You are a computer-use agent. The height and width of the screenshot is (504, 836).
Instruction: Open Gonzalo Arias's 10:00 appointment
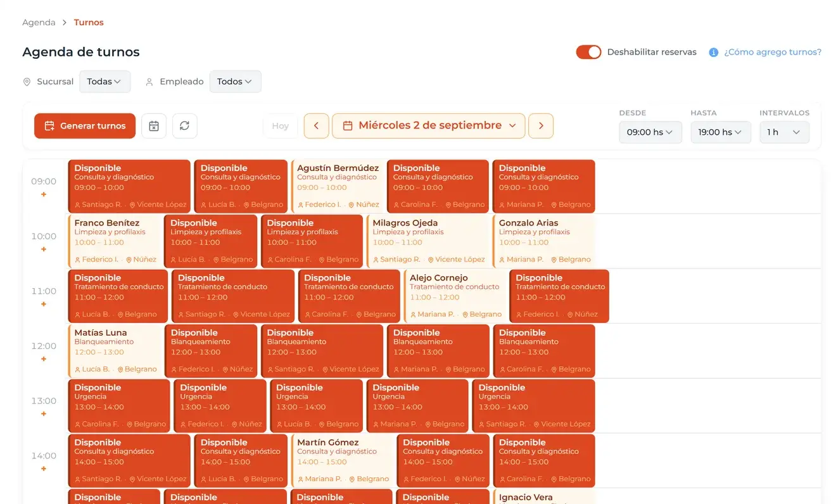click(x=544, y=241)
